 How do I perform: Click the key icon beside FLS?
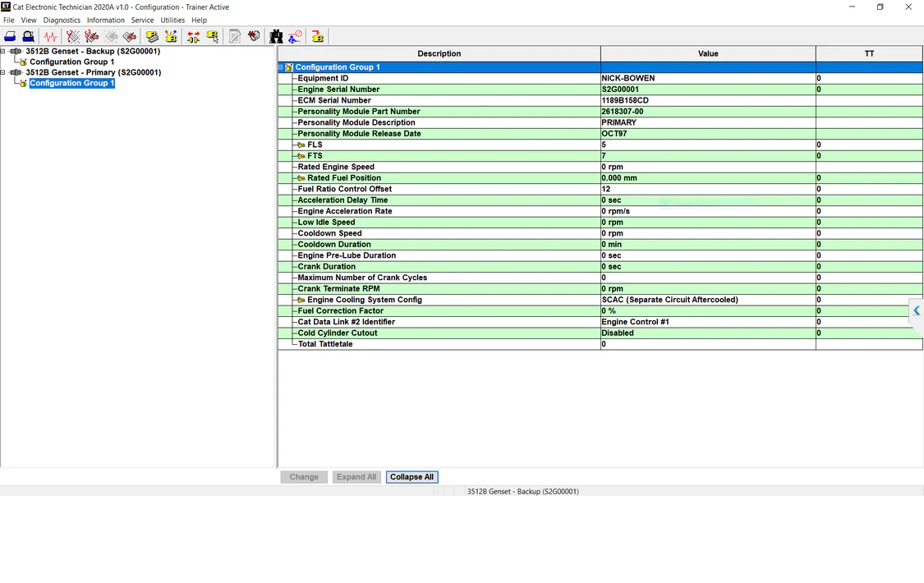pyautogui.click(x=301, y=145)
